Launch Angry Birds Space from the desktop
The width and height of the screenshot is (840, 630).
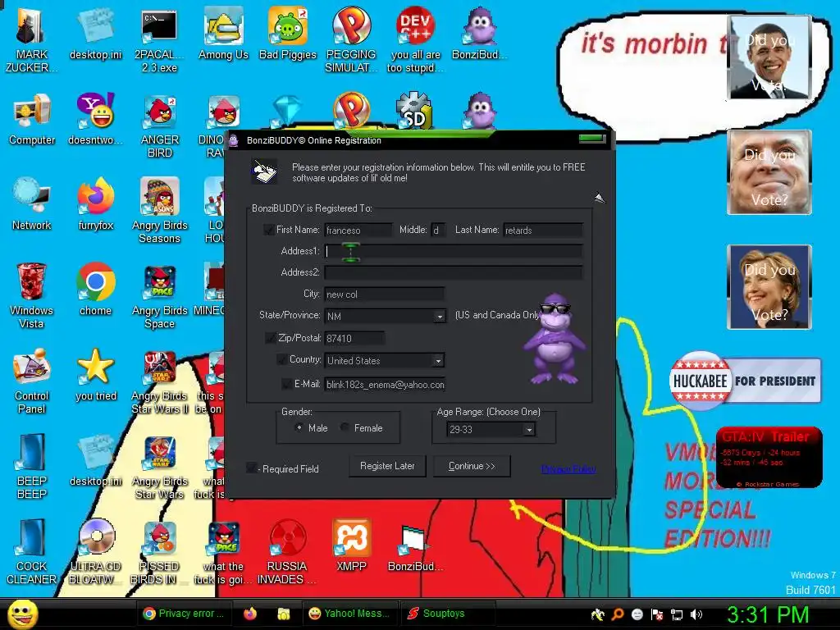[x=160, y=295]
